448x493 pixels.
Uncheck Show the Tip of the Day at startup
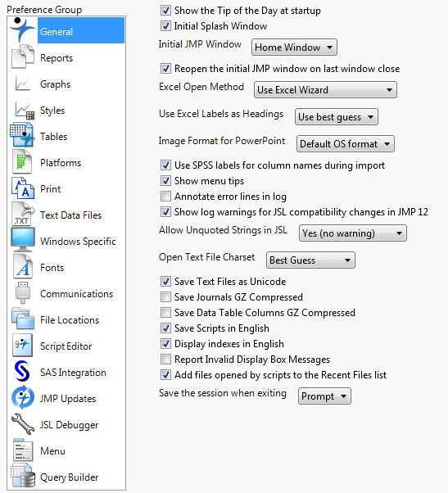pyautogui.click(x=165, y=11)
